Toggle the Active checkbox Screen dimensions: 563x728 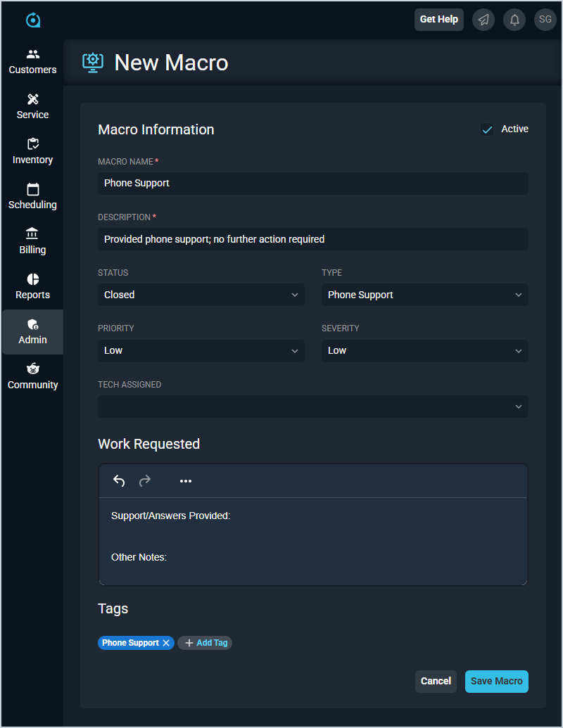(x=487, y=129)
